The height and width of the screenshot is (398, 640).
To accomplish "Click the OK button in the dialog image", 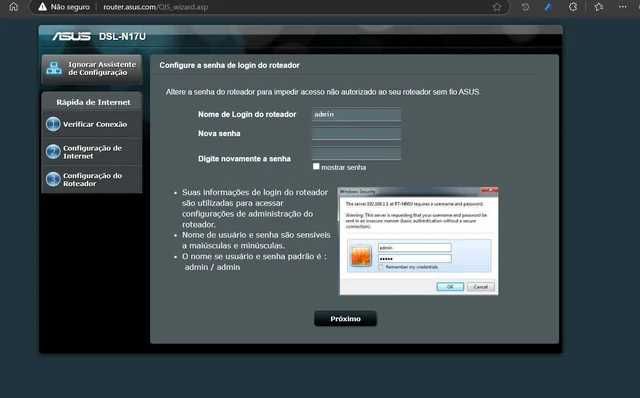I will [450, 287].
